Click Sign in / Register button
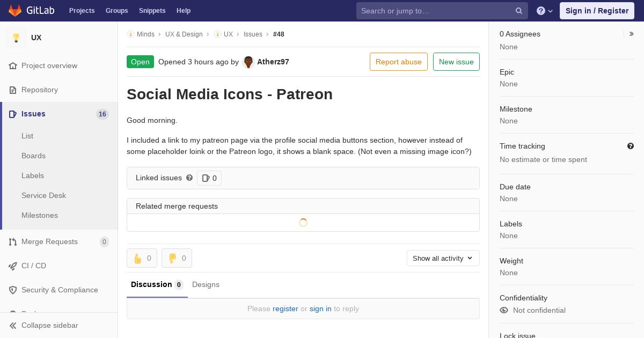This screenshot has height=338, width=644. click(x=597, y=11)
